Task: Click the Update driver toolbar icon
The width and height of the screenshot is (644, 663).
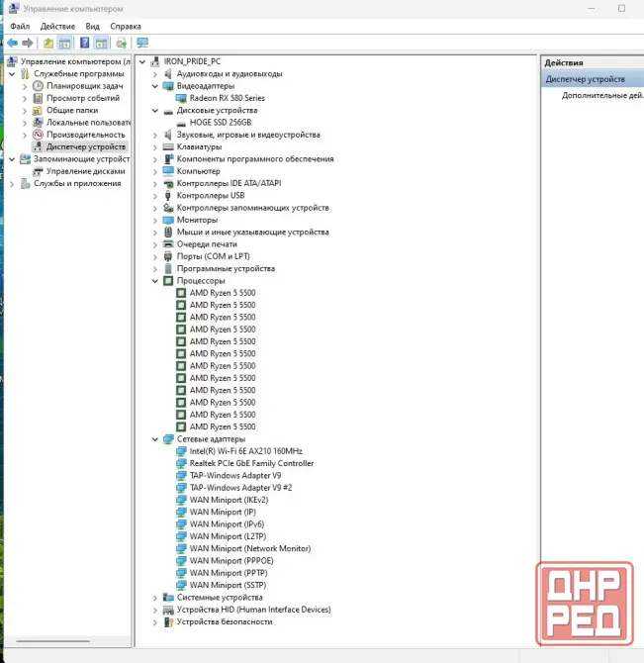Action: point(122,43)
